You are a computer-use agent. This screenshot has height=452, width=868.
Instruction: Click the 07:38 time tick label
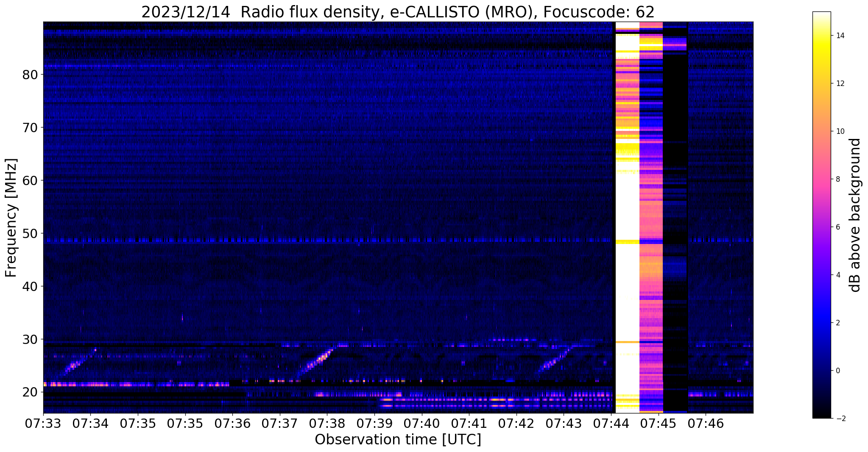pos(327,424)
